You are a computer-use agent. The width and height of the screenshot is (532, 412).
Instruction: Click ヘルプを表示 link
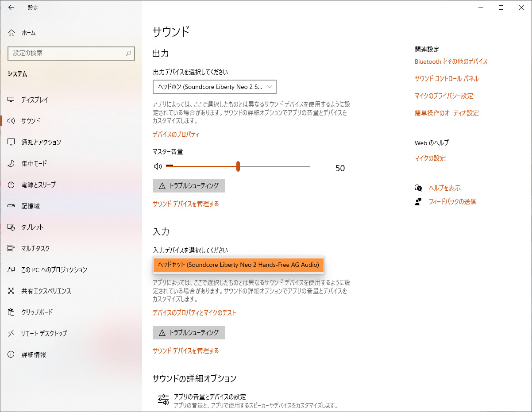coord(444,188)
